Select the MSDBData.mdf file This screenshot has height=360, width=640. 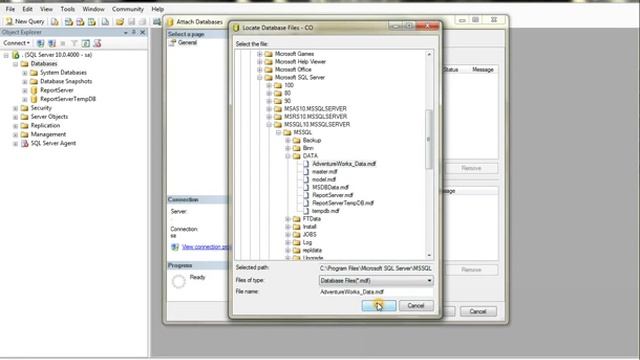(330, 187)
